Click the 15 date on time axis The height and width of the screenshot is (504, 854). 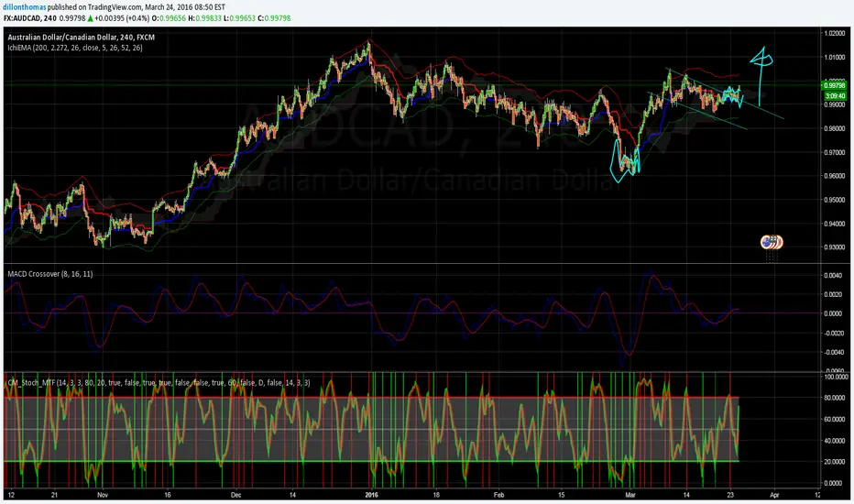(562, 495)
